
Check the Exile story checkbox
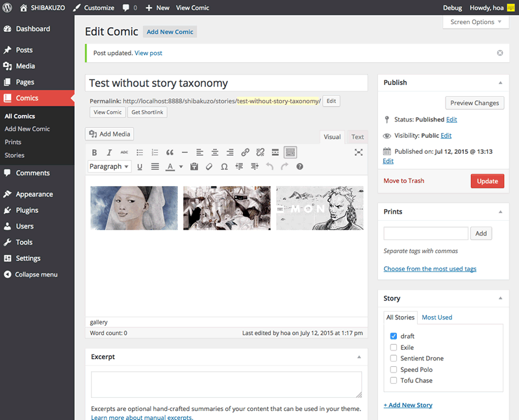tap(393, 347)
